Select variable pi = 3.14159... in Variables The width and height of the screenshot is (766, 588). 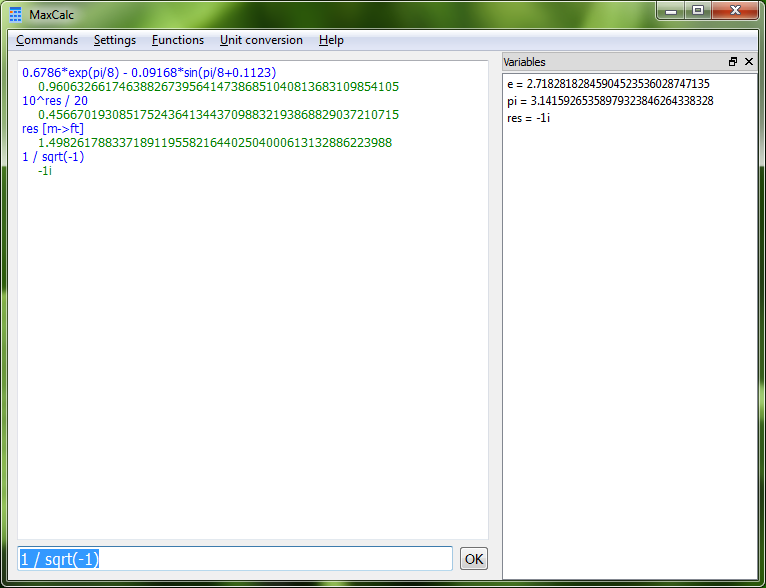pyautogui.click(x=610, y=101)
